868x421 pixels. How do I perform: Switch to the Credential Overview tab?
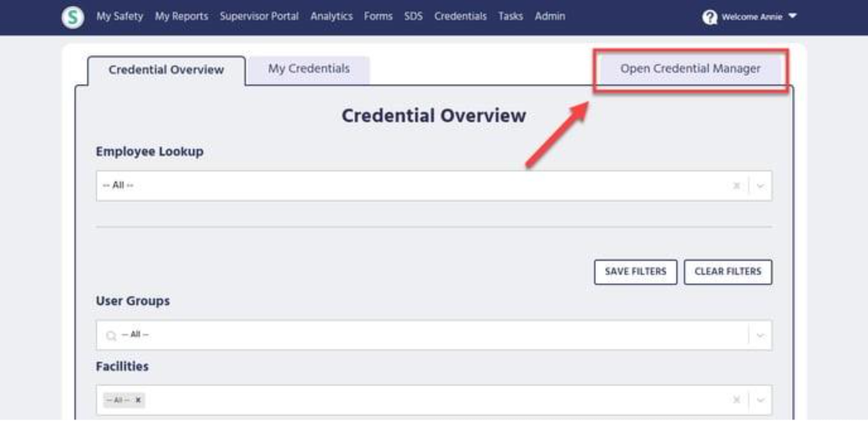166,71
